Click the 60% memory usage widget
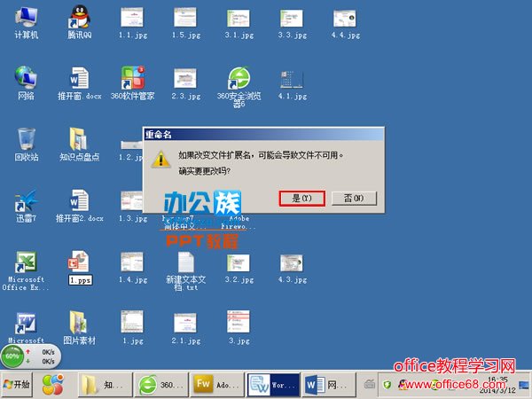 12,357
